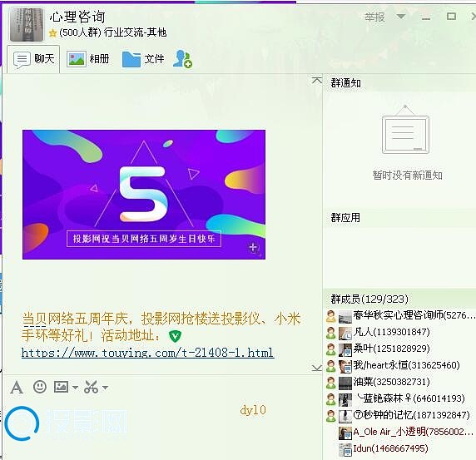Image resolution: width=476 pixels, height=460 pixels.
Task: Switch to the 相册 album tab
Action: [87, 59]
